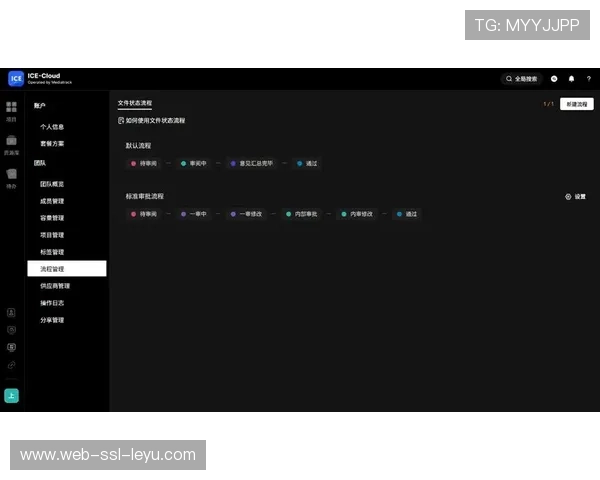Open 设置 for 标准审批流程
The image size is (600, 480).
(575, 197)
